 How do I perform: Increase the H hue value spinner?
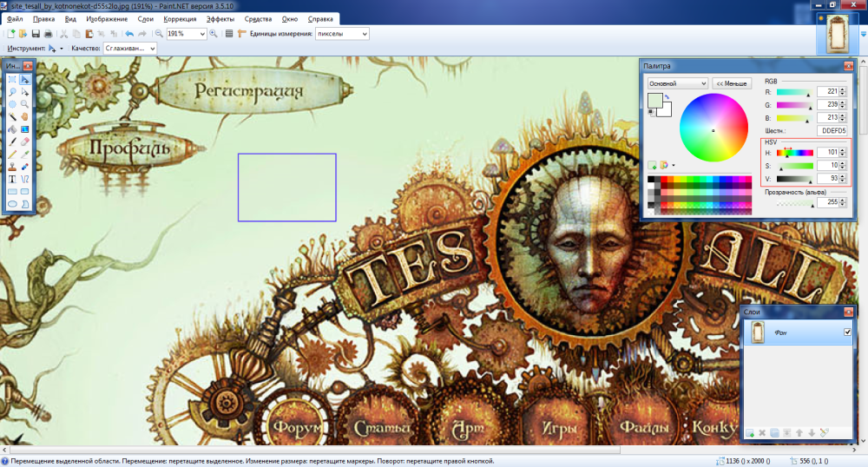(843, 149)
